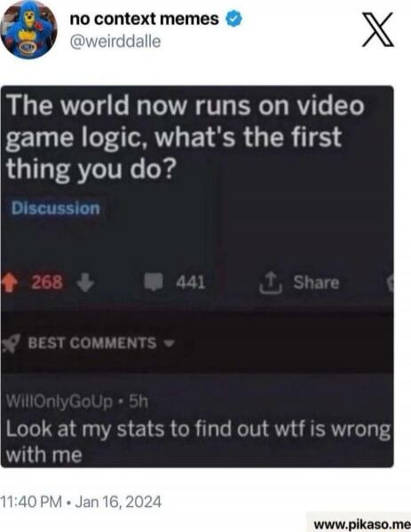Click the Share upload icon

pos(271,282)
